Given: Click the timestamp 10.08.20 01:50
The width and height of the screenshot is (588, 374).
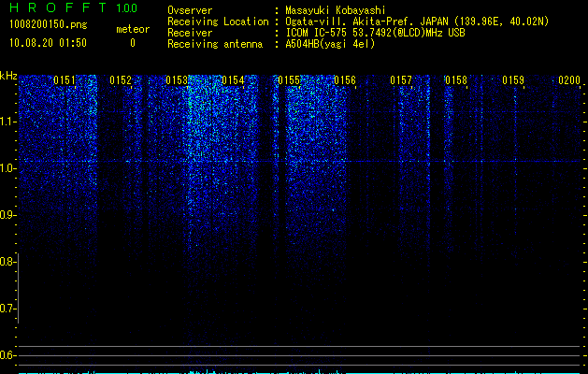Looking at the screenshot, I should click(x=48, y=43).
